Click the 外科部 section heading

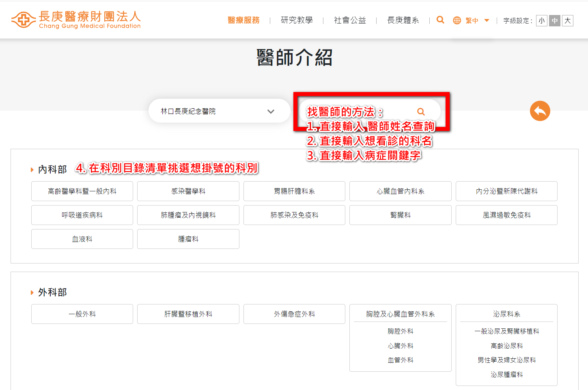[x=52, y=292]
